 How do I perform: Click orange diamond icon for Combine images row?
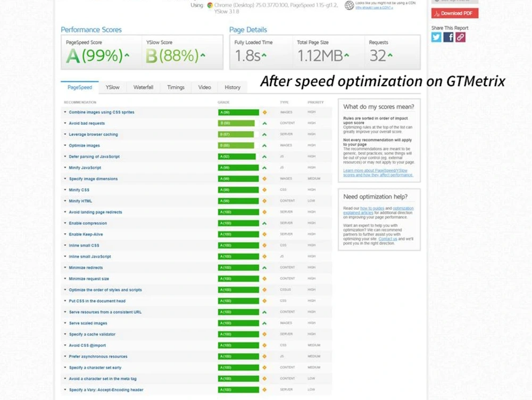(264, 112)
